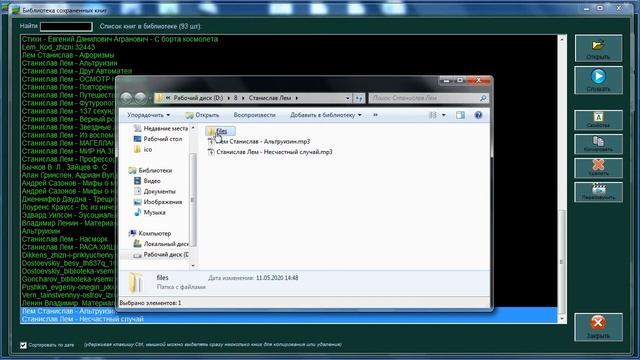The image size is (640, 360).
Task: Select Стихи - Евгений Данилович Агранович book
Action: pos(120,39)
